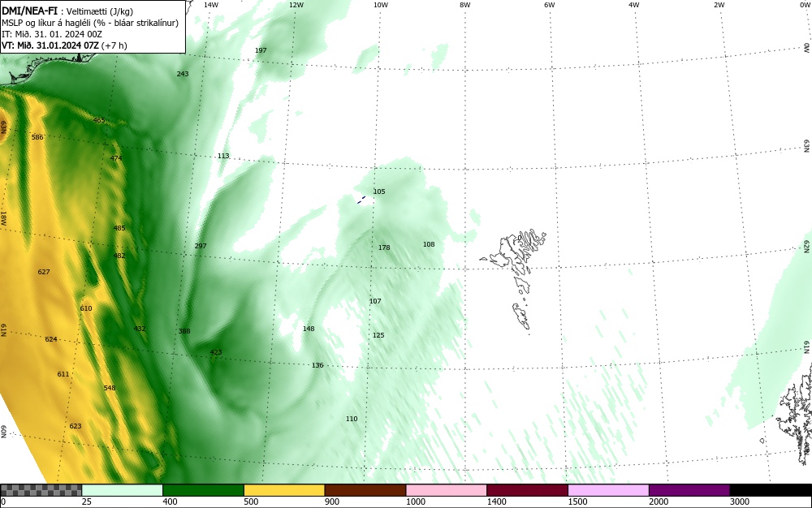The width and height of the screenshot is (812, 508).
Task: Click the blue dashed hail-probability line
Action: 361,200
